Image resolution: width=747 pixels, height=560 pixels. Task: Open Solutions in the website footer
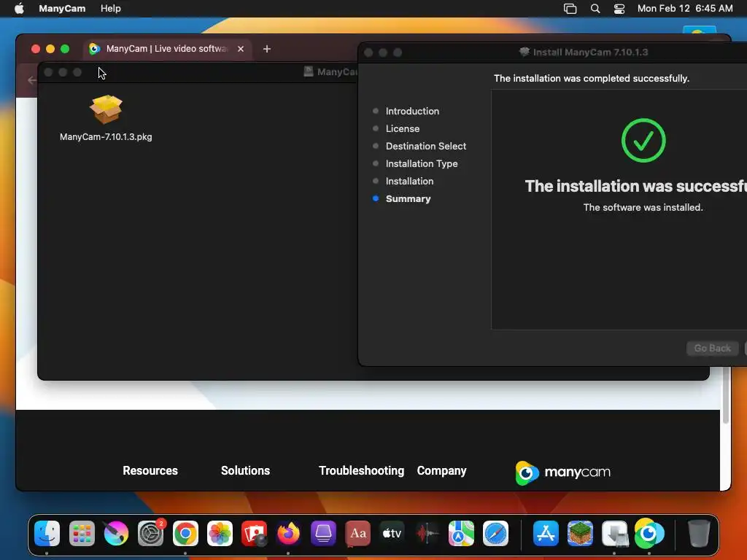click(x=245, y=470)
